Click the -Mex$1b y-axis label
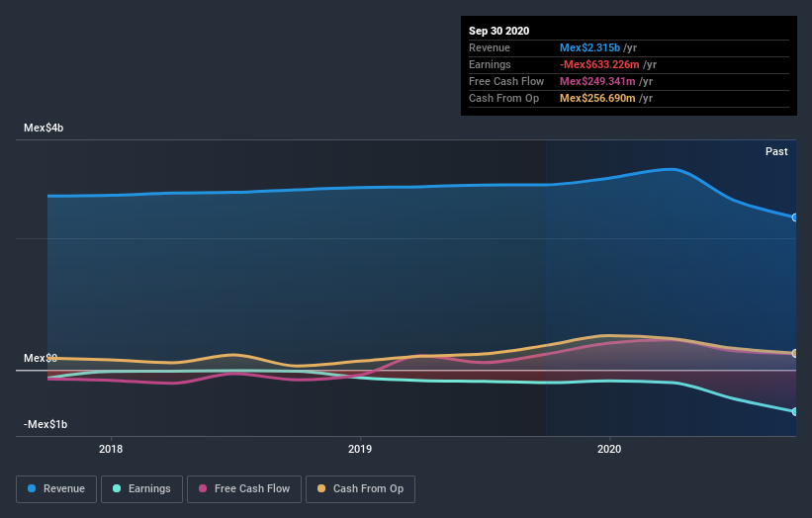 (45, 424)
